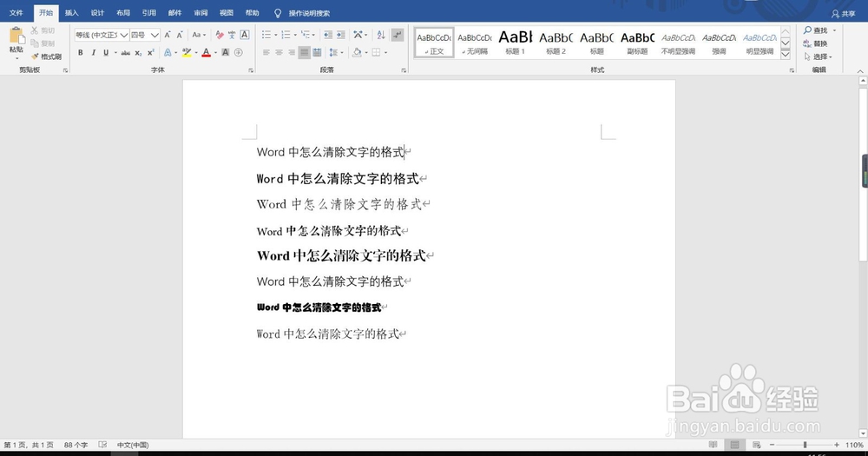This screenshot has width=868, height=456.
Task: Activate the Format Painter (格式刷)
Action: click(x=47, y=56)
